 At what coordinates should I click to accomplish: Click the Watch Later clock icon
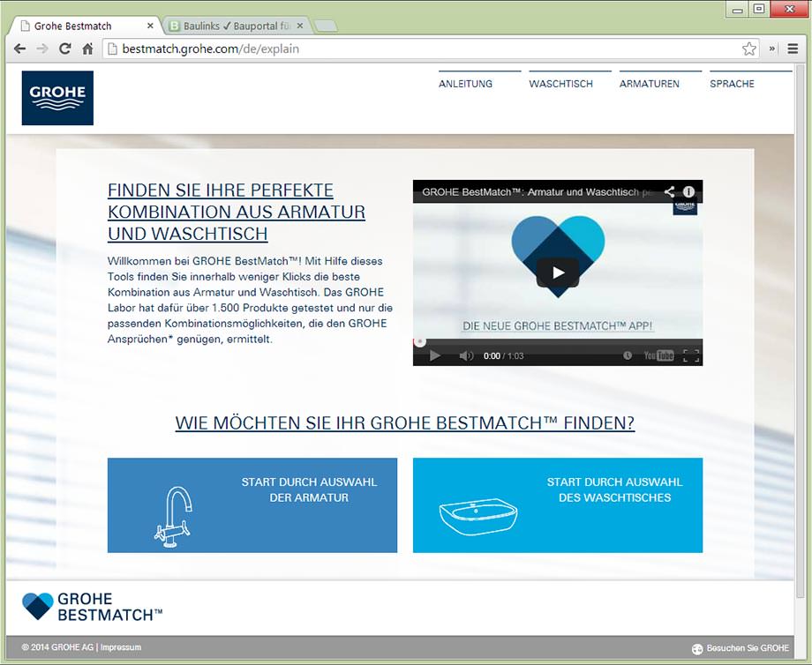pyautogui.click(x=628, y=355)
